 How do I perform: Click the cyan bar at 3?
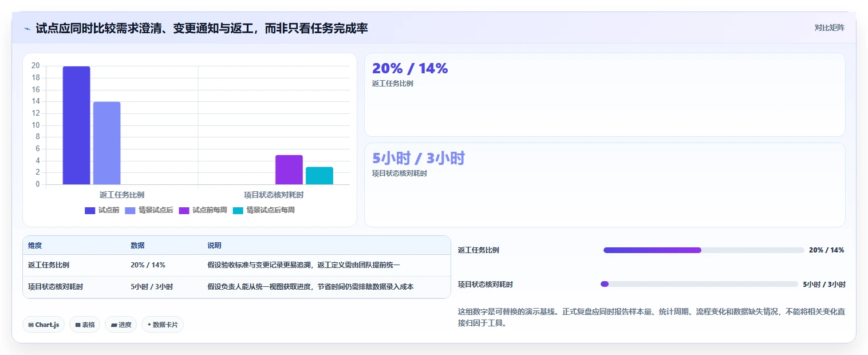point(319,176)
